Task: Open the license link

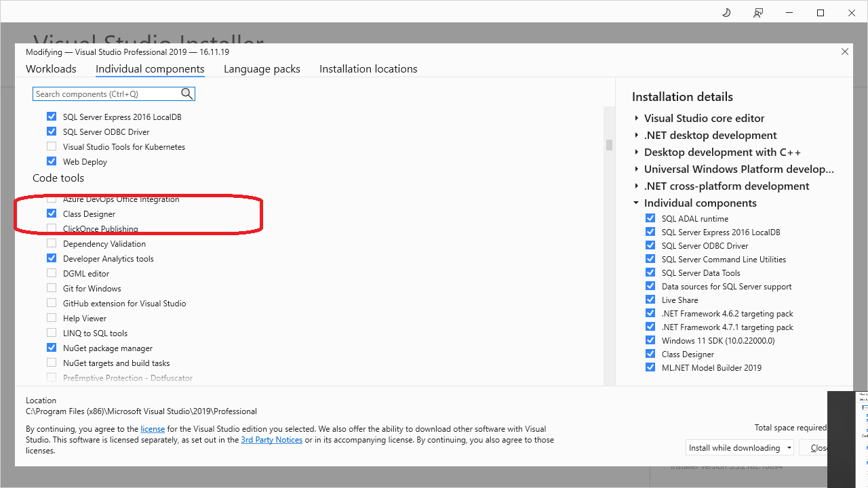Action: 153,429
